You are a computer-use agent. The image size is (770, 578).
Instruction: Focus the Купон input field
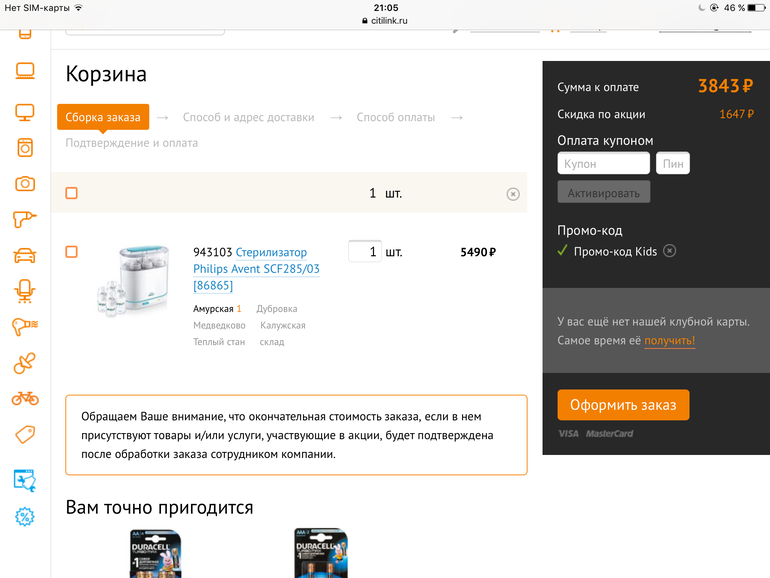tap(604, 164)
